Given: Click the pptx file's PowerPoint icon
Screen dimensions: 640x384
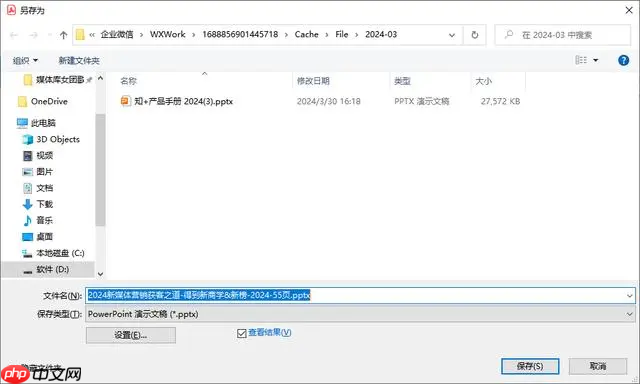Looking at the screenshot, I should tap(125, 101).
